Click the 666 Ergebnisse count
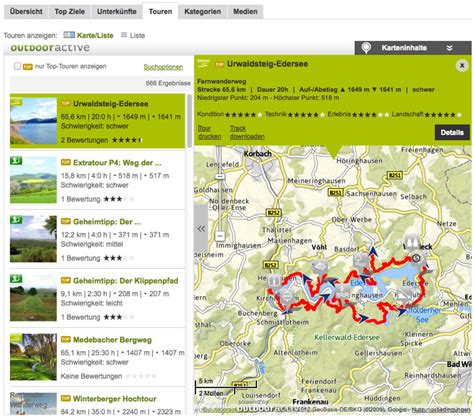The height and width of the screenshot is (419, 474). pyautogui.click(x=168, y=83)
